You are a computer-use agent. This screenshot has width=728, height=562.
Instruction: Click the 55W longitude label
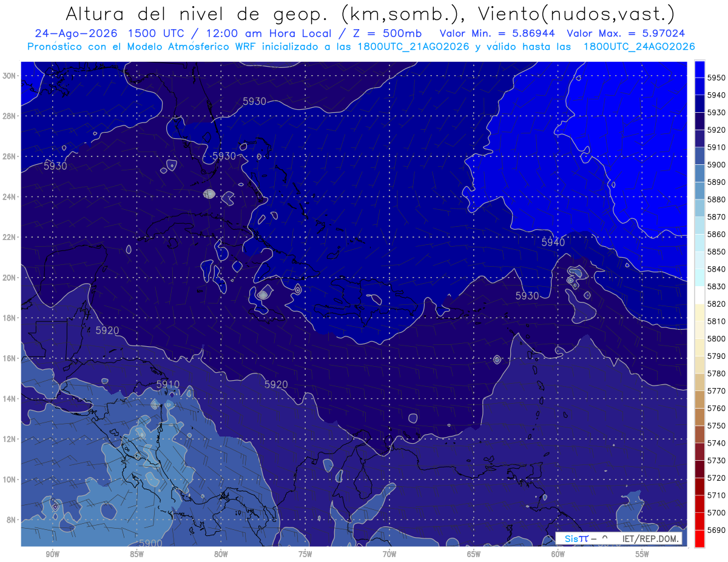click(642, 554)
